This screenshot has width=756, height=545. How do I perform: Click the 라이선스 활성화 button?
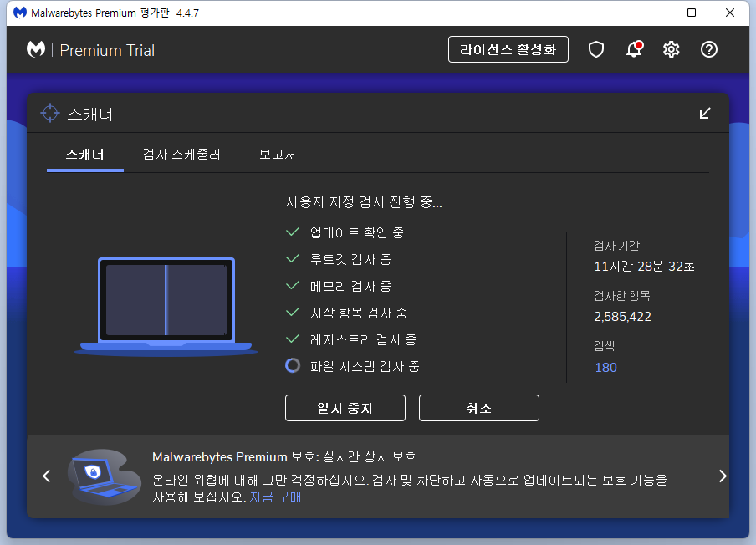[x=508, y=49]
